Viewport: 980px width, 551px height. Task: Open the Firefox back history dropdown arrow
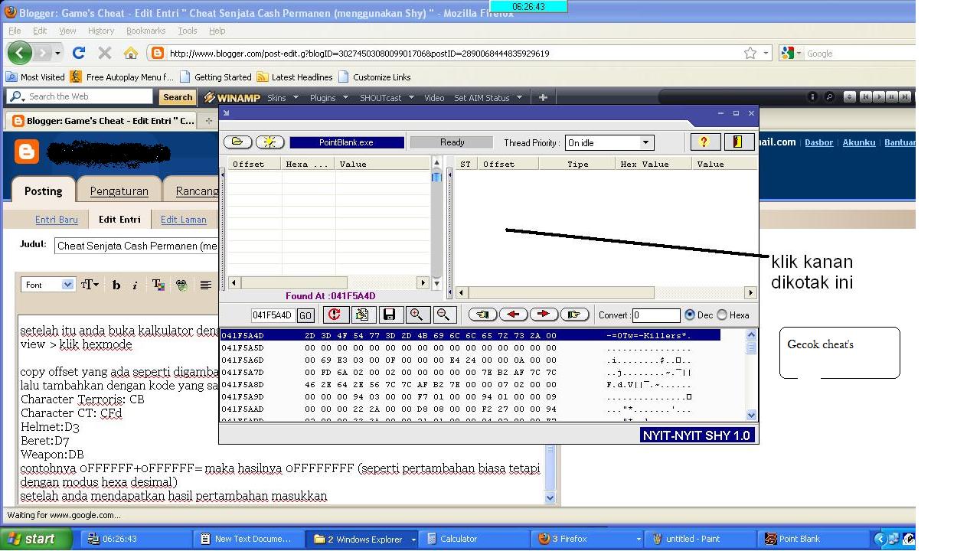tap(57, 54)
